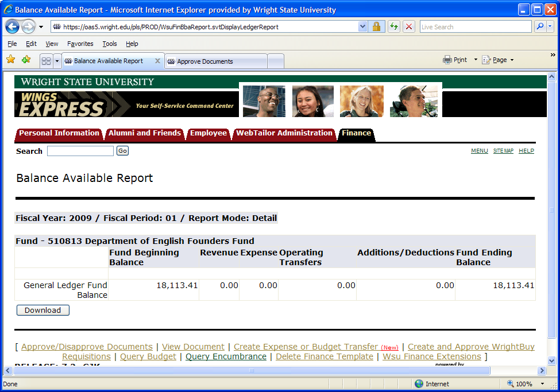Click the Add to Favorites icon
The image size is (560, 392).
click(x=26, y=60)
